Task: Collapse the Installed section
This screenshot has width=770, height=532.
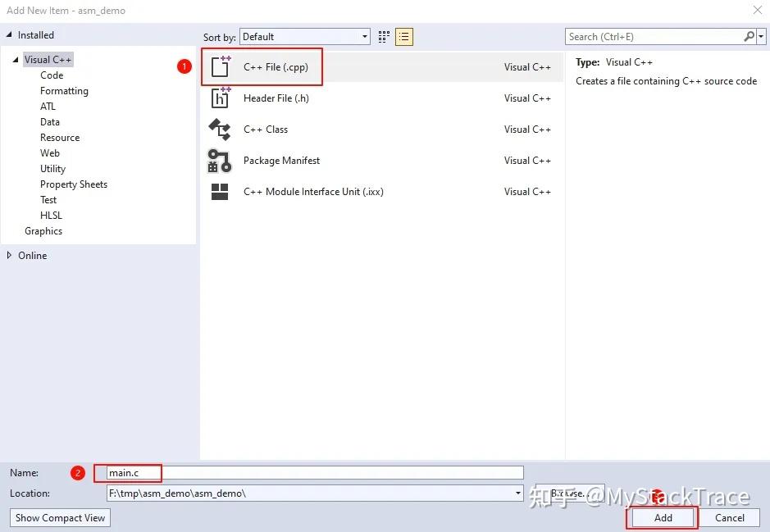Action: (9, 34)
